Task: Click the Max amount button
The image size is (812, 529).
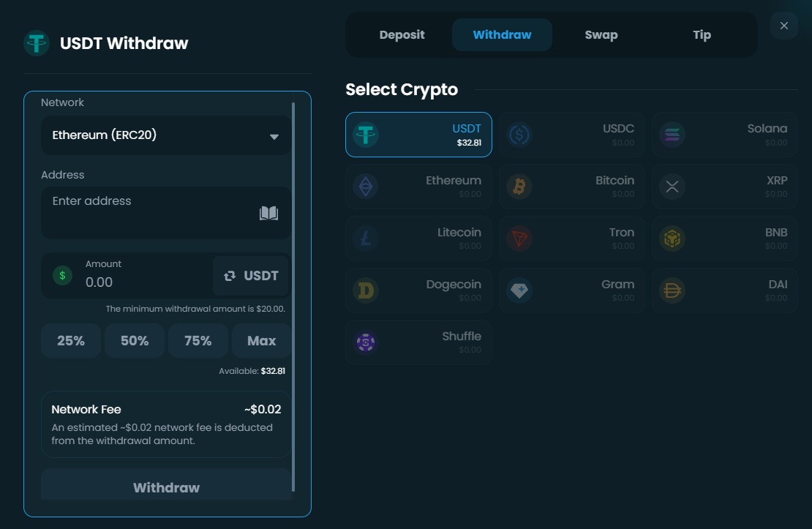Action: pyautogui.click(x=261, y=340)
